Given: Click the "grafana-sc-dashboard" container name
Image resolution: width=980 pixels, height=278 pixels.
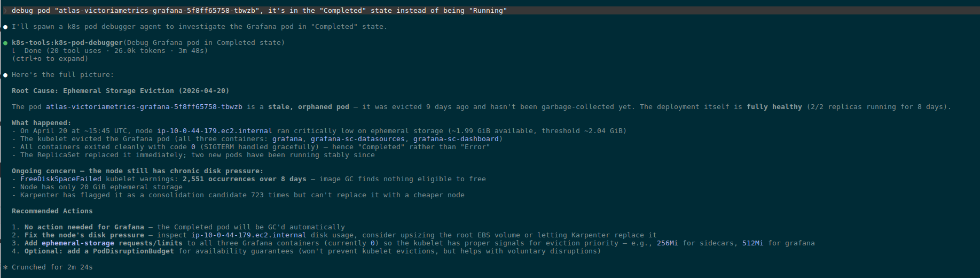Looking at the screenshot, I should (456, 139).
